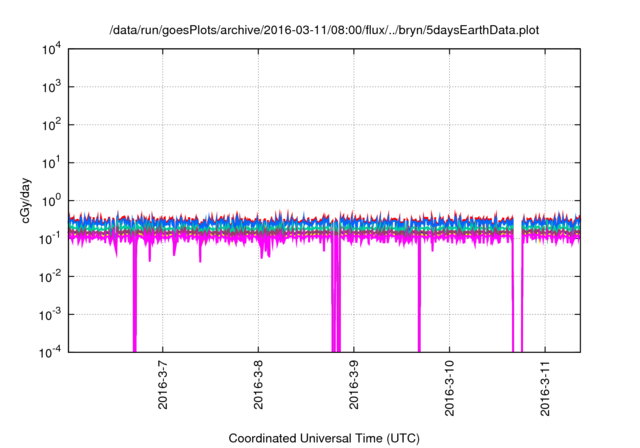Click the 2016-3-9 date tick label
This screenshot has width=640, height=448.
[353, 385]
